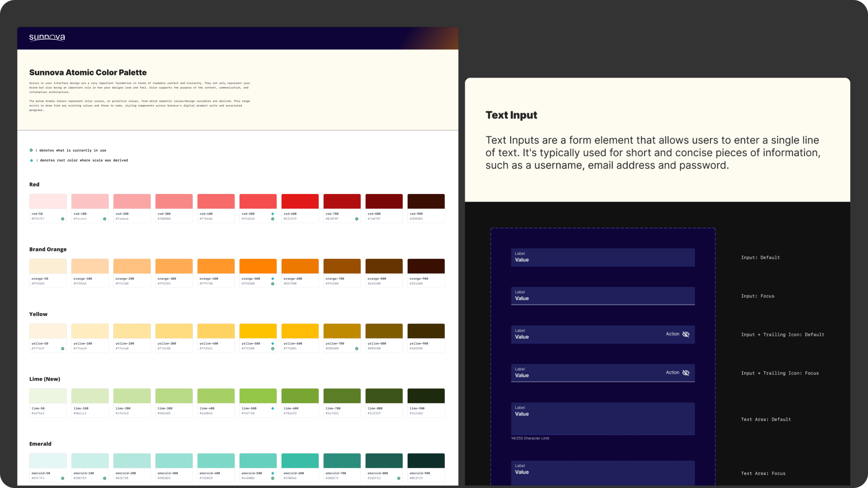Click the in-use check icon on red-500
Screen dimensions: 868x488
click(273, 219)
